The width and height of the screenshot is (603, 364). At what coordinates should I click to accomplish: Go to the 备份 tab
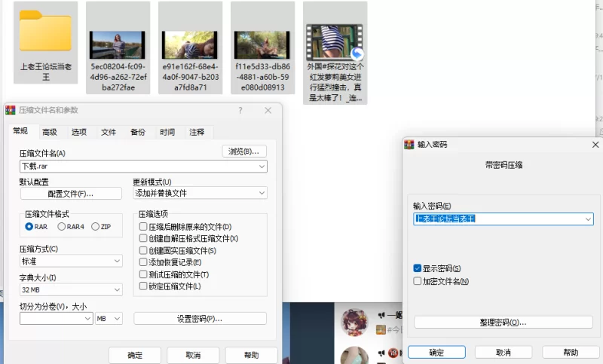point(138,132)
